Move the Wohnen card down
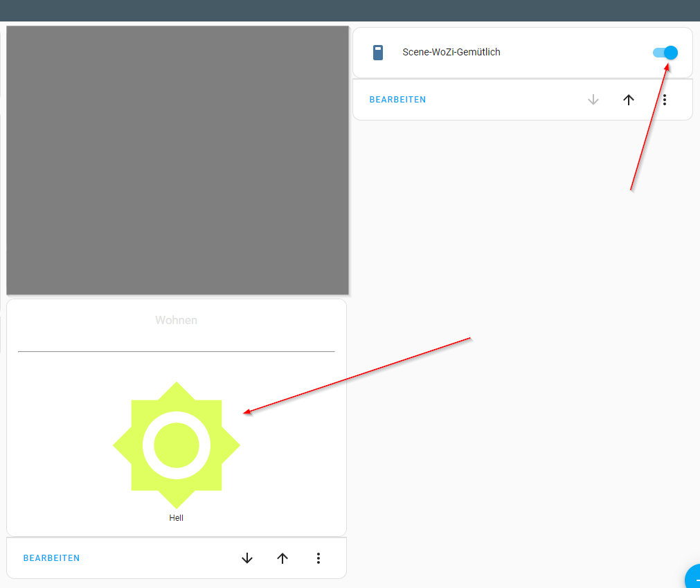This screenshot has width=700, height=588. pyautogui.click(x=247, y=558)
